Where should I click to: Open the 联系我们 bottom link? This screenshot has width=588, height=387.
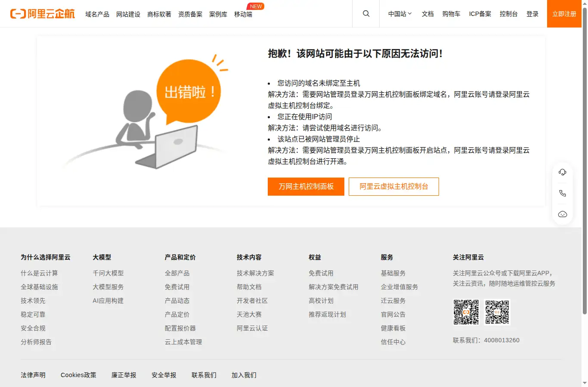204,375
